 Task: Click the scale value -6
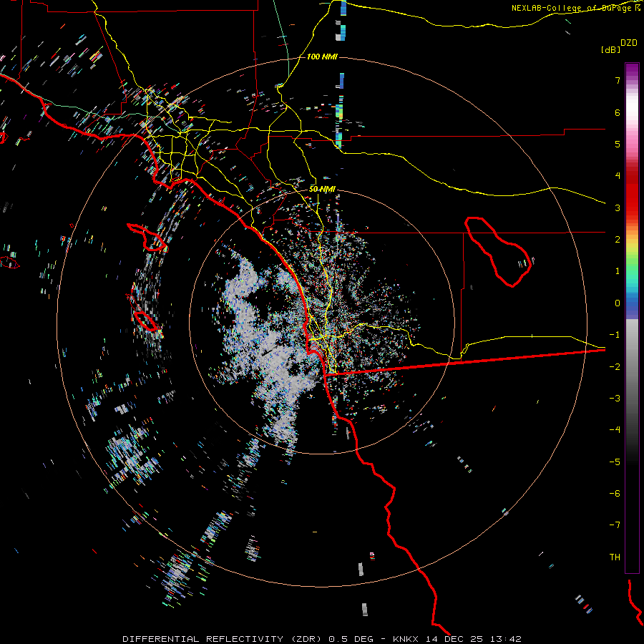point(615,494)
